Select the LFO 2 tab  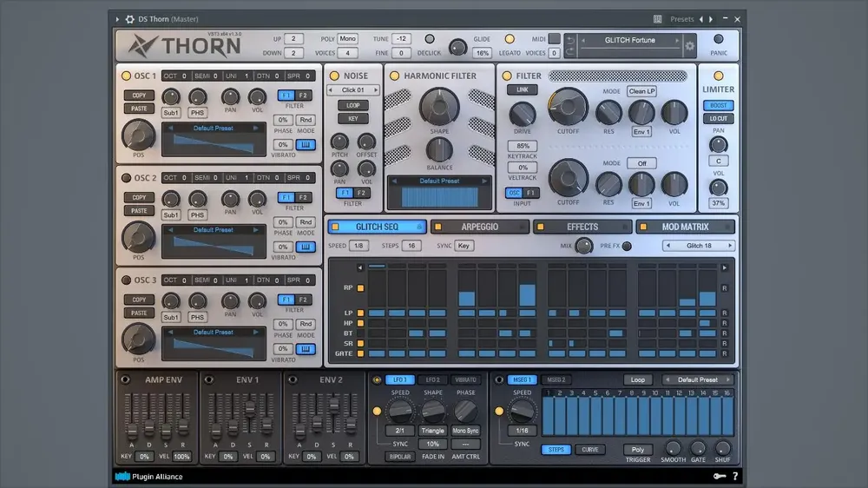(x=432, y=380)
